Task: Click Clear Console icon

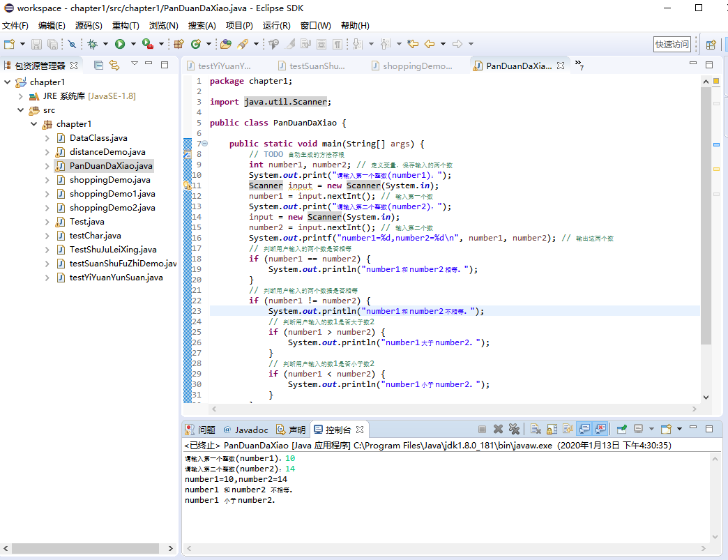Action: point(536,429)
